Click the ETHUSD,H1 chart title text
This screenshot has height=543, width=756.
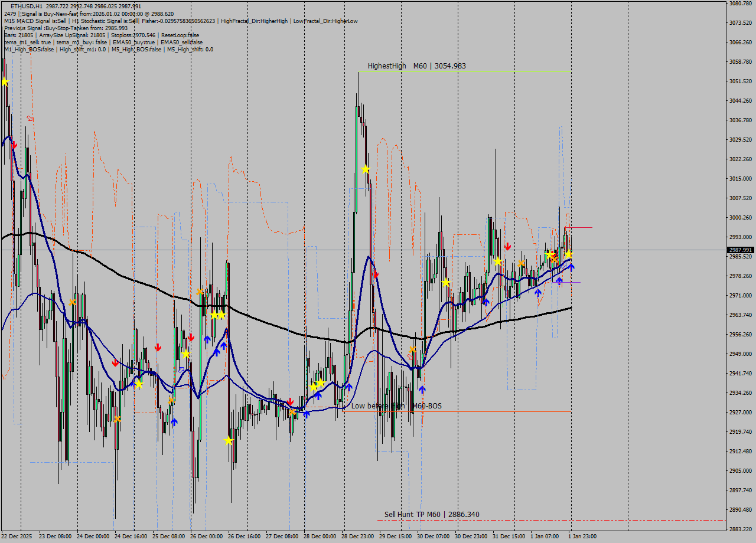point(26,6)
